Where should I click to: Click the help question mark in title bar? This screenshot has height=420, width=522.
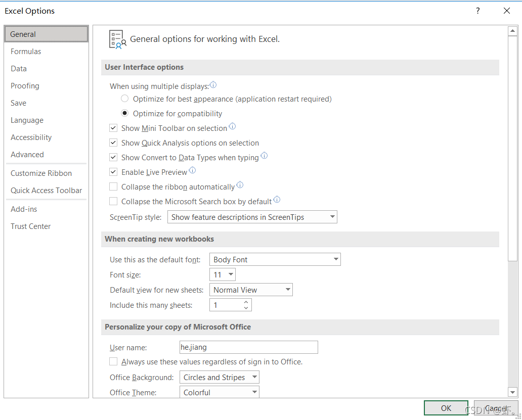tap(478, 11)
